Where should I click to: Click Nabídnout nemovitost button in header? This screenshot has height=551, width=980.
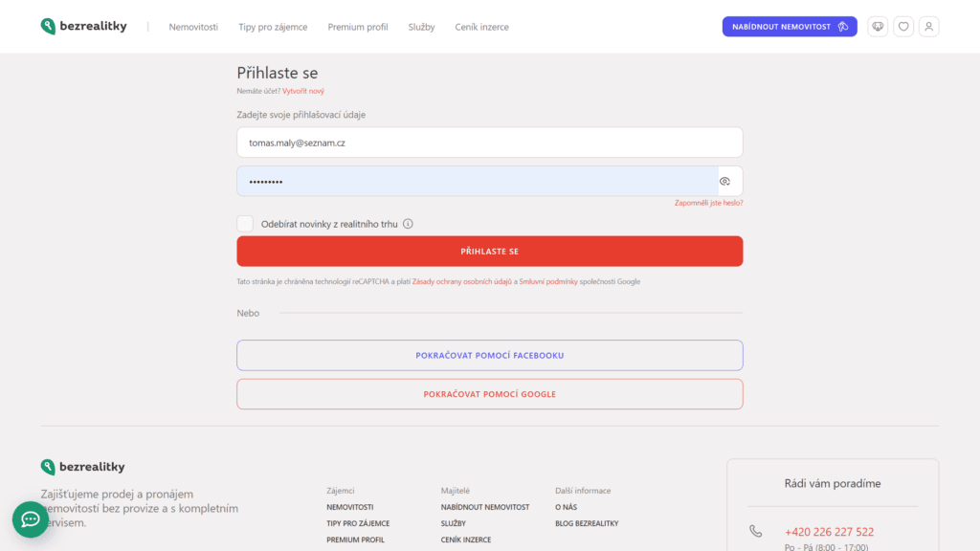pos(789,27)
